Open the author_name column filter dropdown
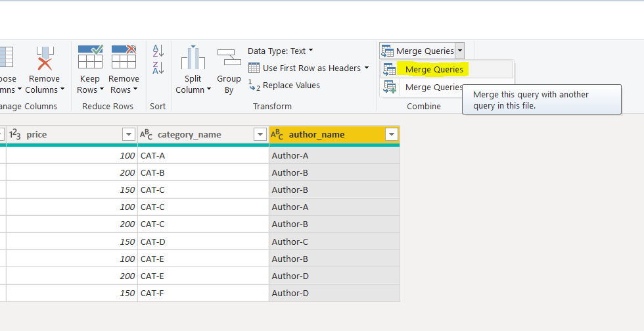Image resolution: width=644 pixels, height=331 pixels. click(392, 135)
